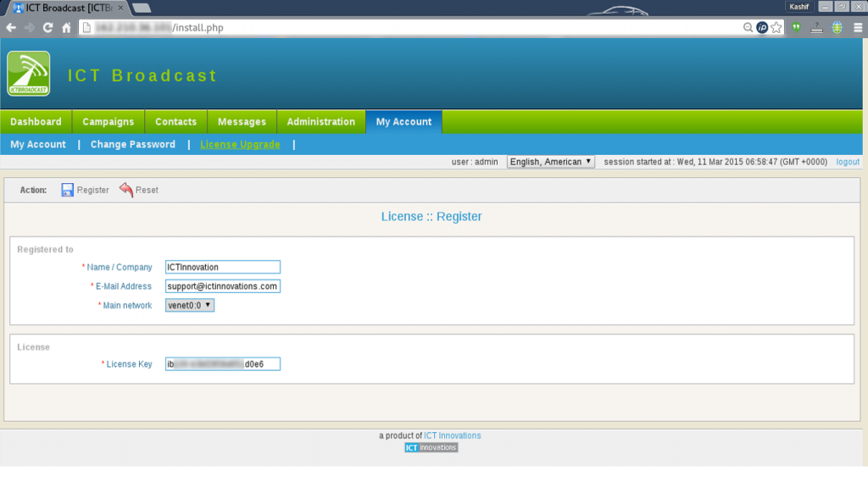Focus the License Key input field
This screenshot has width=868, height=488.
223,364
